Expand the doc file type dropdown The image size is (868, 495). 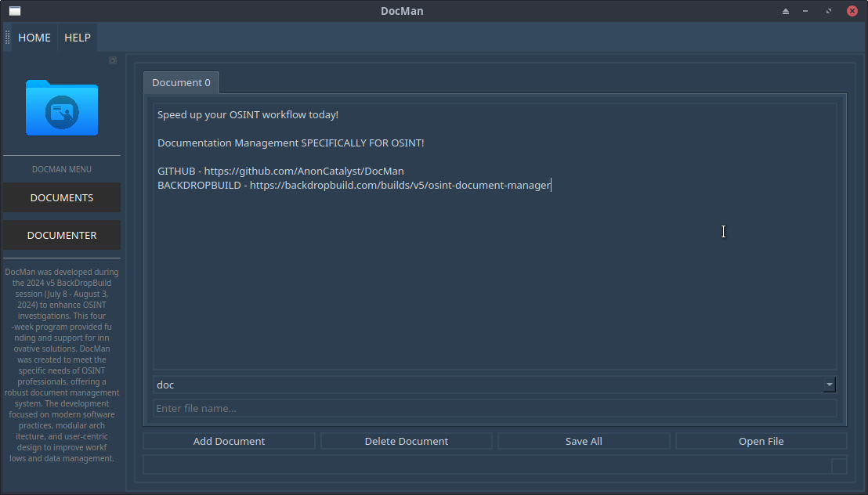tap(494, 385)
